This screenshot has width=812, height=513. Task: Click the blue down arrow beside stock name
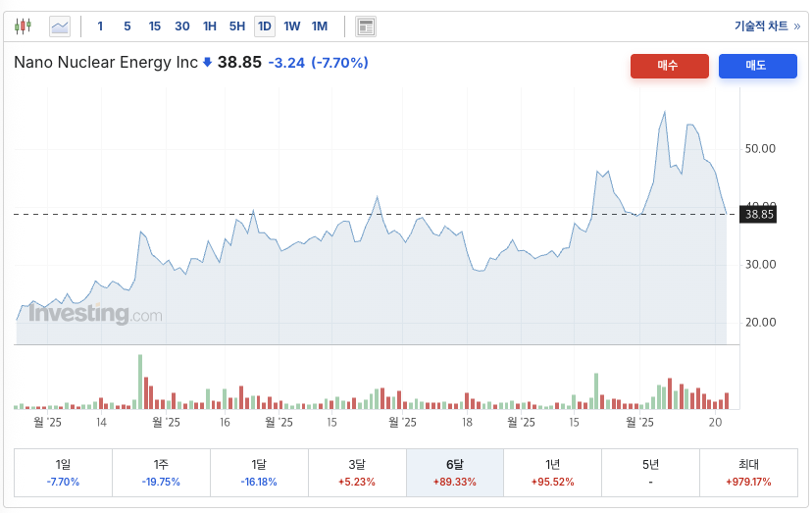pyautogui.click(x=207, y=63)
